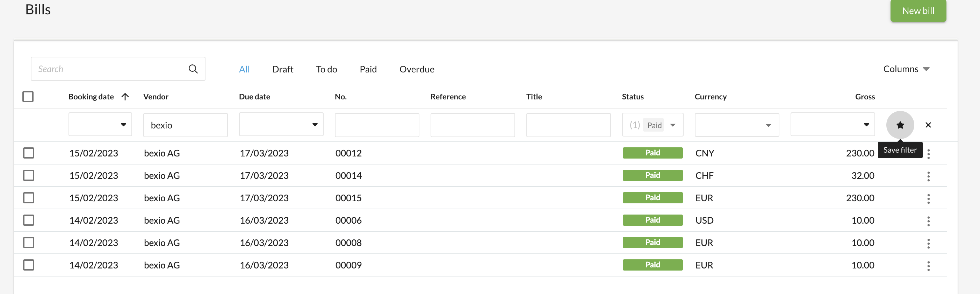
Task: Click the star Save filter icon
Action: [x=900, y=125]
